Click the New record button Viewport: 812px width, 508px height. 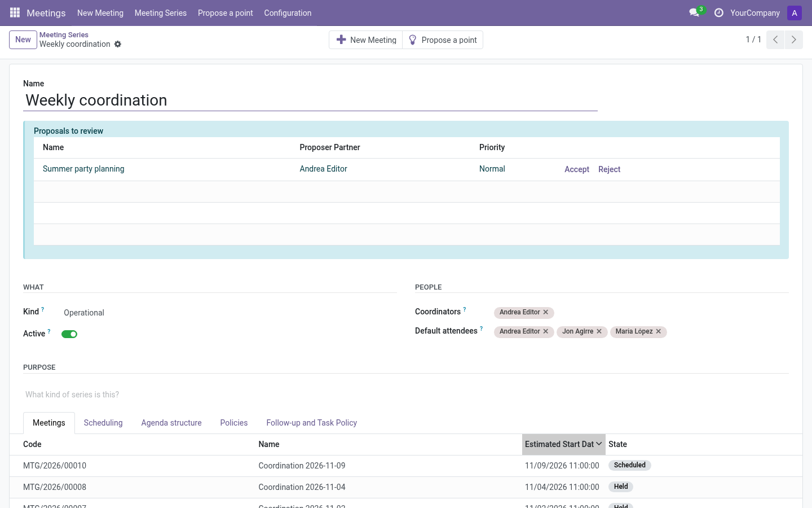(23, 40)
